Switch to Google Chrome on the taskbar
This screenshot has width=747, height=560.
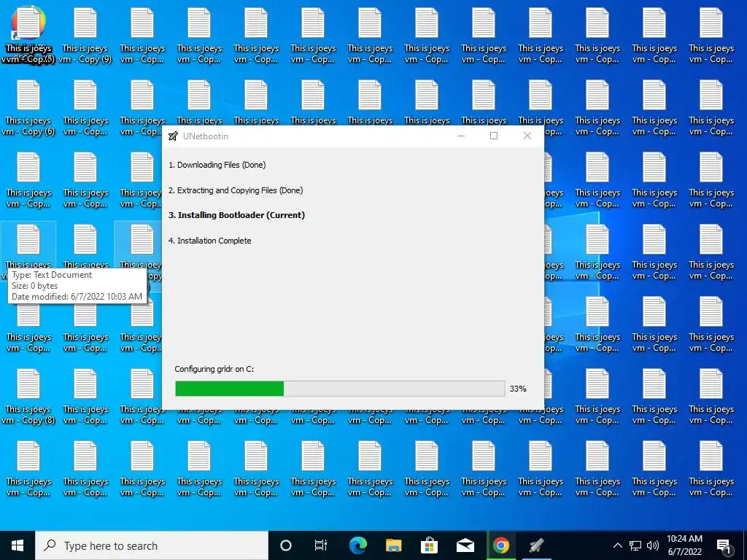(500, 545)
